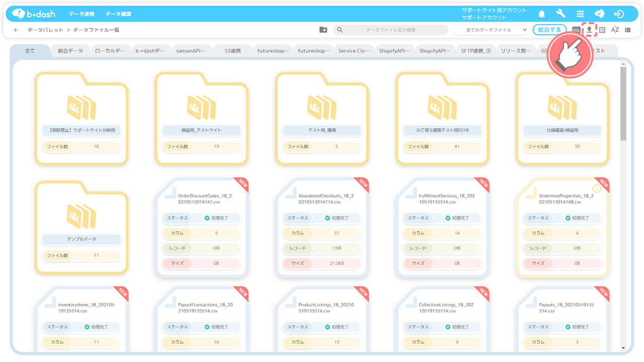
Task: Open folder icon of 仕様確認/検証用
Action: (x=562, y=107)
